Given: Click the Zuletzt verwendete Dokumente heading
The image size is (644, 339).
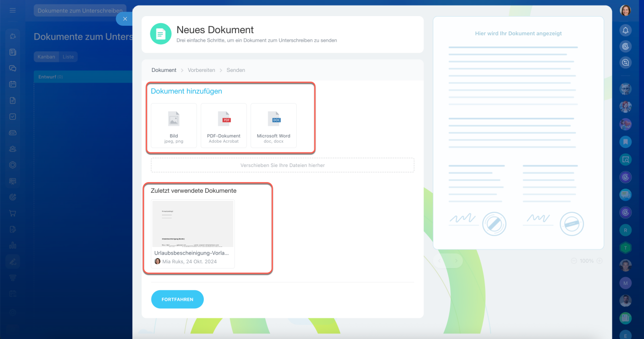Looking at the screenshot, I should click(x=194, y=191).
